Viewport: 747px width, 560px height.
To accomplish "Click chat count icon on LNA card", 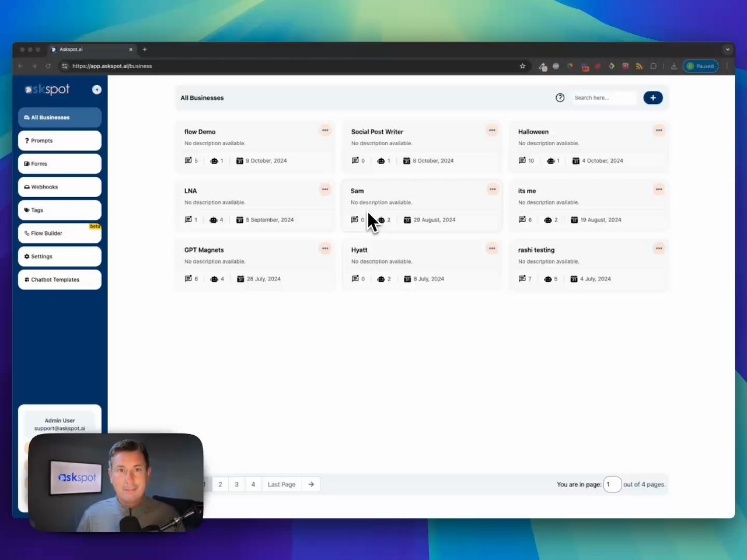I will point(189,220).
